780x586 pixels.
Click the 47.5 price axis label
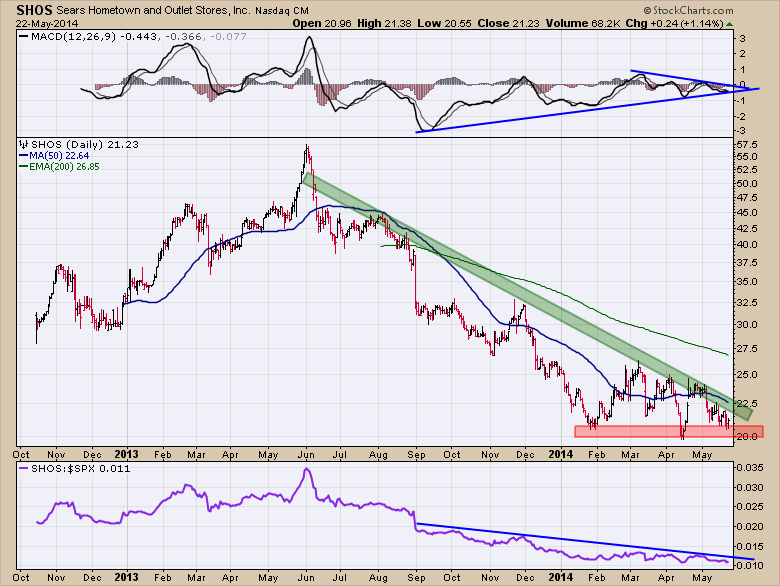pyautogui.click(x=747, y=197)
